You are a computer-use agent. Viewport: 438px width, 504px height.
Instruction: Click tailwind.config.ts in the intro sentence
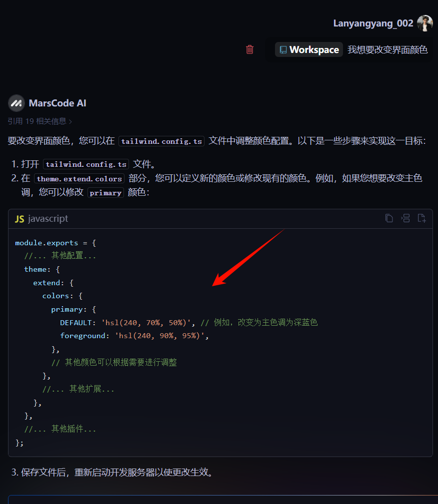(x=161, y=141)
